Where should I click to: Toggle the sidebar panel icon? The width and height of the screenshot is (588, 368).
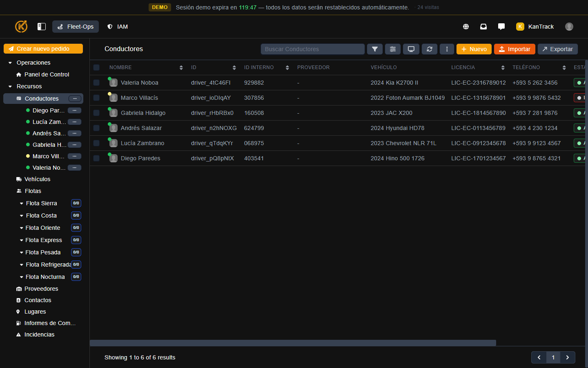pyautogui.click(x=42, y=27)
